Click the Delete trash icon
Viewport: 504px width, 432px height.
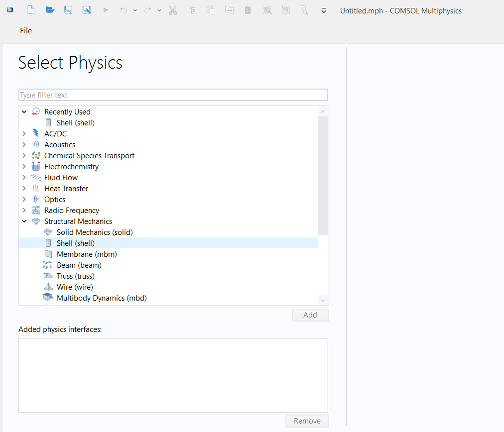coord(248,10)
